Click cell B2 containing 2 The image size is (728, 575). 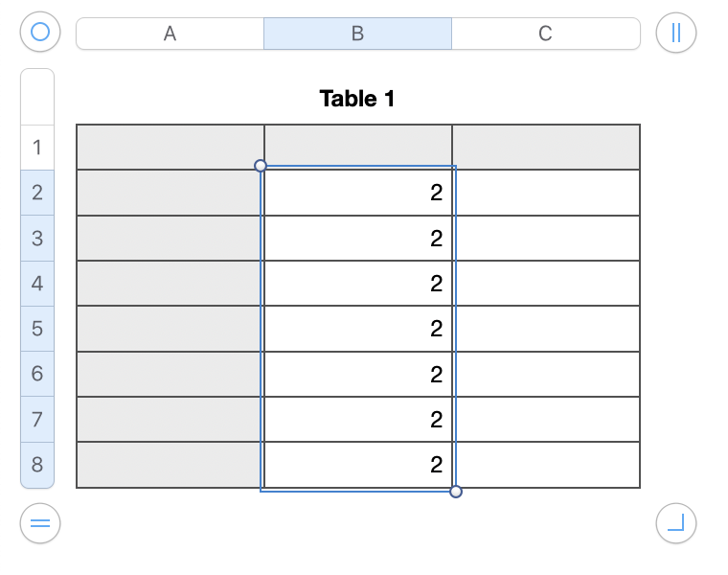pos(357,193)
